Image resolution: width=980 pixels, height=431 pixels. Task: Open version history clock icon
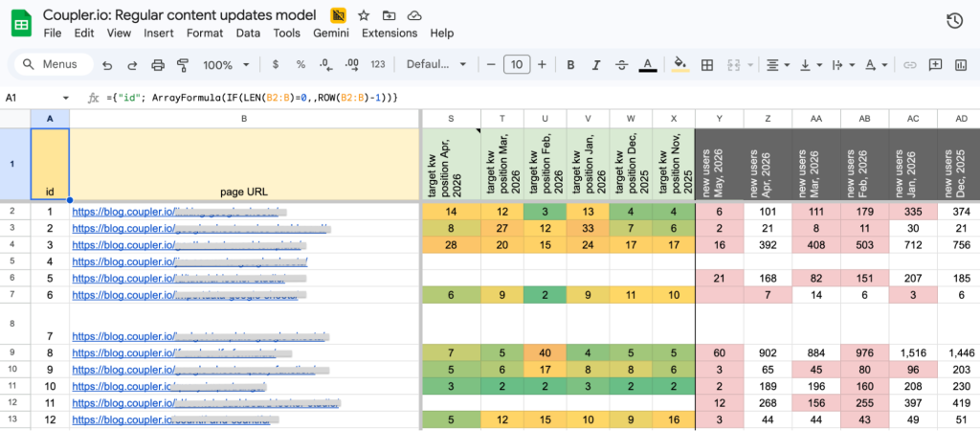click(x=954, y=21)
